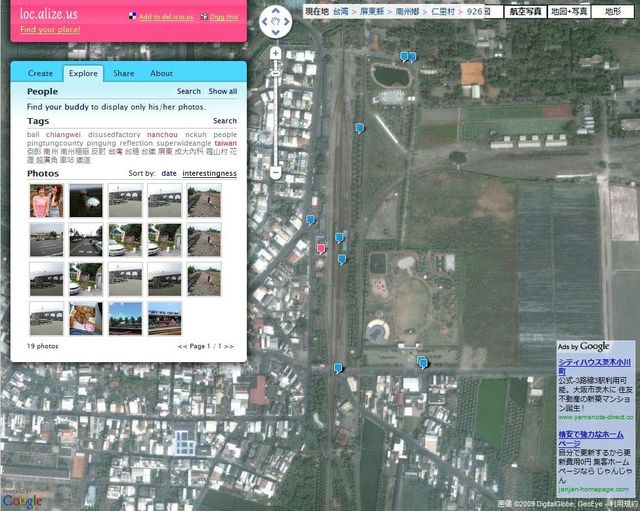Open the Create tab

pos(41,73)
